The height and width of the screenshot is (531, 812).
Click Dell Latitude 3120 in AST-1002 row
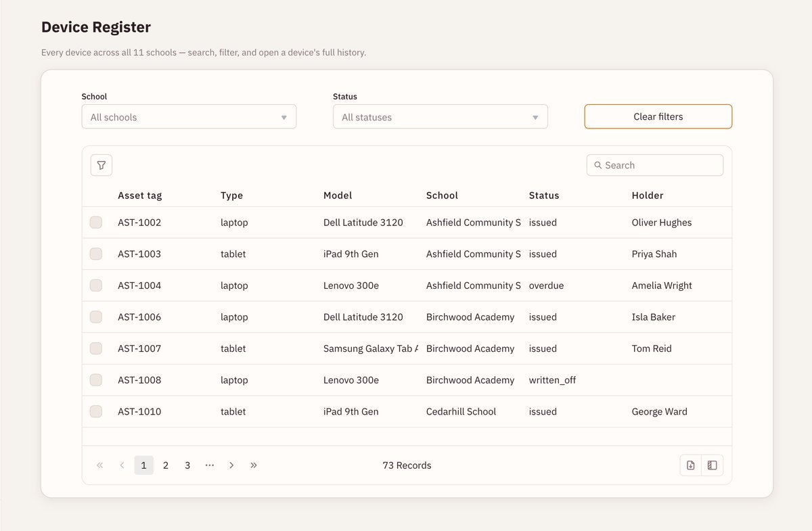[363, 223]
